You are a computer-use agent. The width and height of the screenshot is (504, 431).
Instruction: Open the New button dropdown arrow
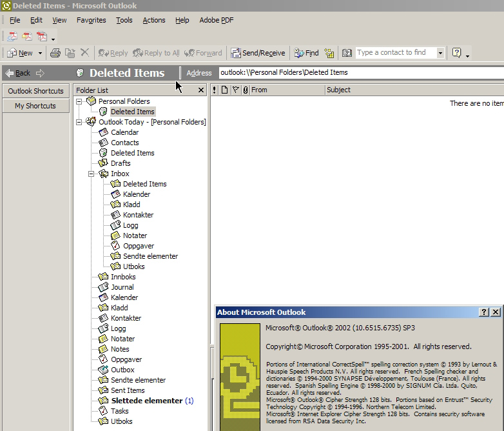(40, 53)
